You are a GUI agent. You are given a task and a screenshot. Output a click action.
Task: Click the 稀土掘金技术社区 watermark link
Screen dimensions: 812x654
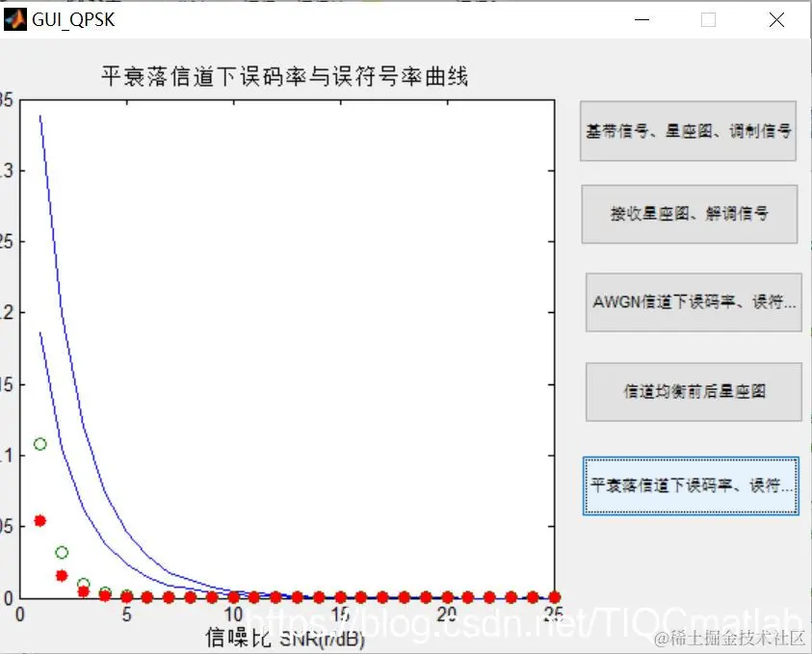coord(730,640)
